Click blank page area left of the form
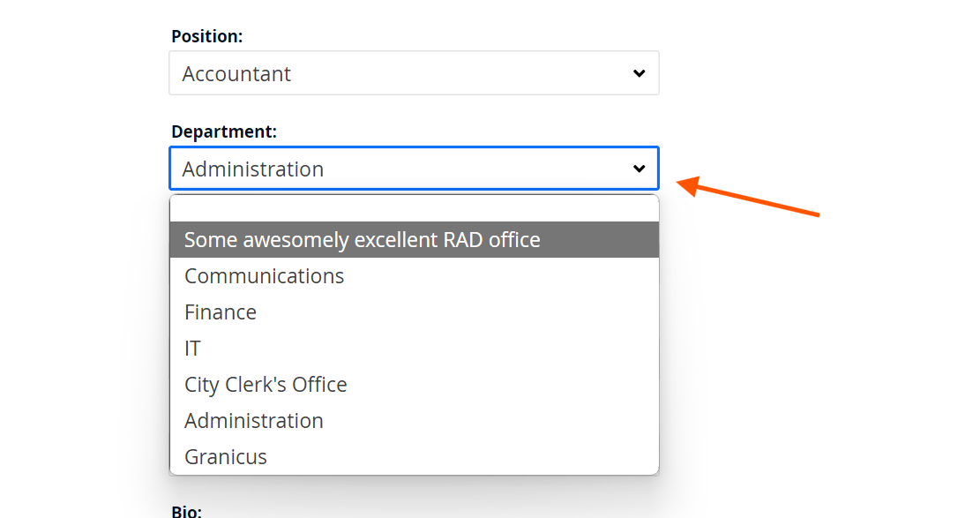This screenshot has height=518, width=980. tap(81, 251)
